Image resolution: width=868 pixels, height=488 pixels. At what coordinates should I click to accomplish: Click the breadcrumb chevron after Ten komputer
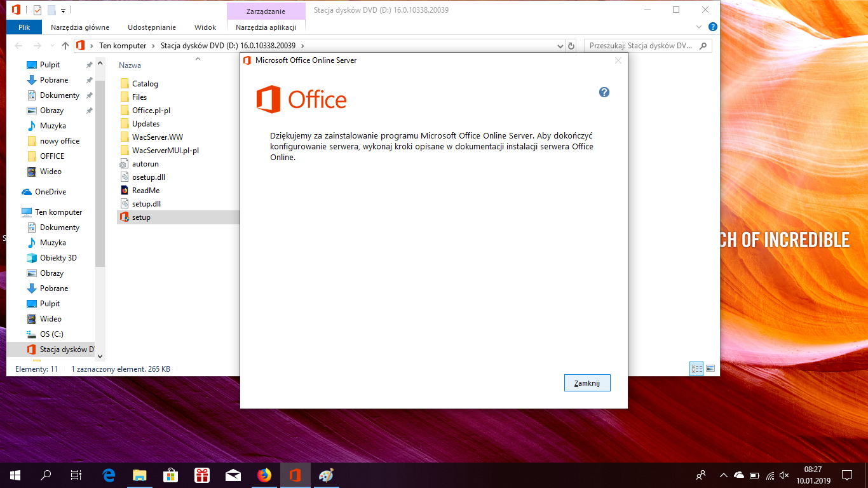154,46
